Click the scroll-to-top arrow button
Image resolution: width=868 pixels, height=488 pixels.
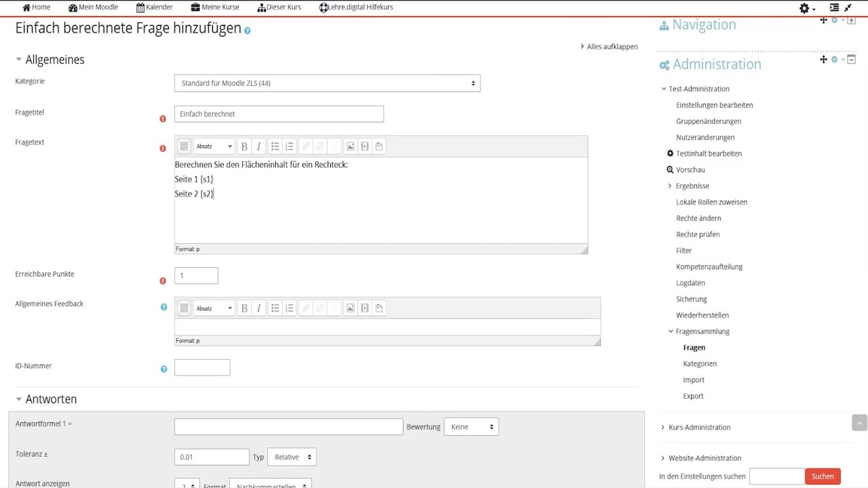click(x=860, y=422)
